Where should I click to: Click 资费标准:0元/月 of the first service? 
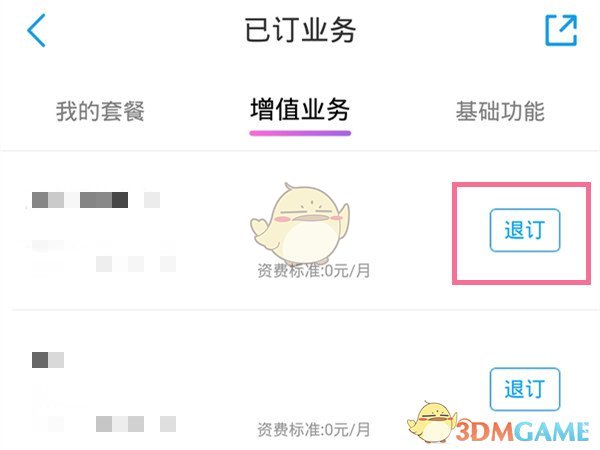pos(313,271)
